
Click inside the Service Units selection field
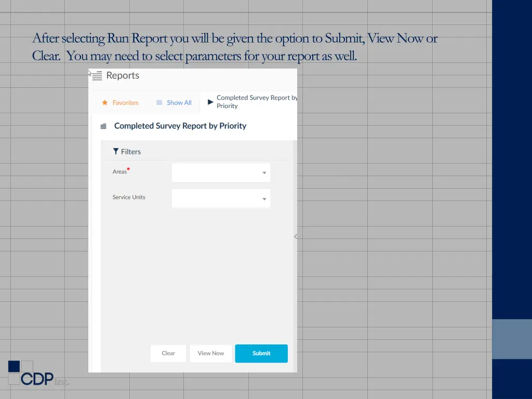coord(218,198)
